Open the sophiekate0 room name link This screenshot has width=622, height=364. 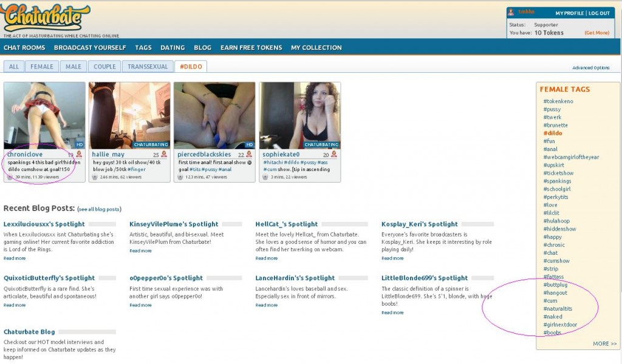pos(281,155)
